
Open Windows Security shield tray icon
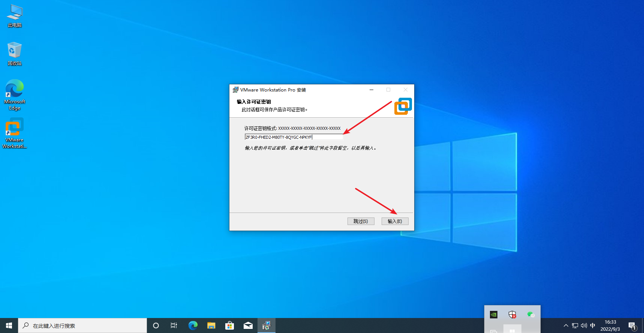tap(512, 315)
